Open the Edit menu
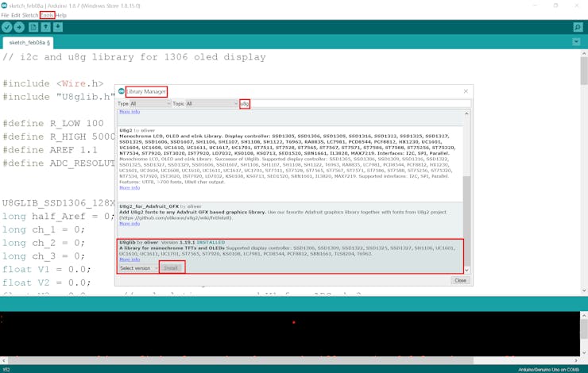 click(16, 15)
